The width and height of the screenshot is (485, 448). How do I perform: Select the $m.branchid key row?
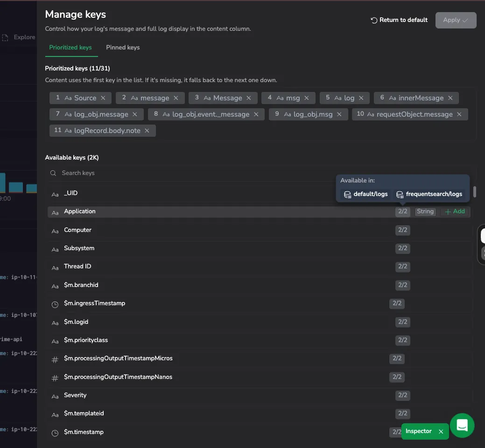pyautogui.click(x=259, y=285)
